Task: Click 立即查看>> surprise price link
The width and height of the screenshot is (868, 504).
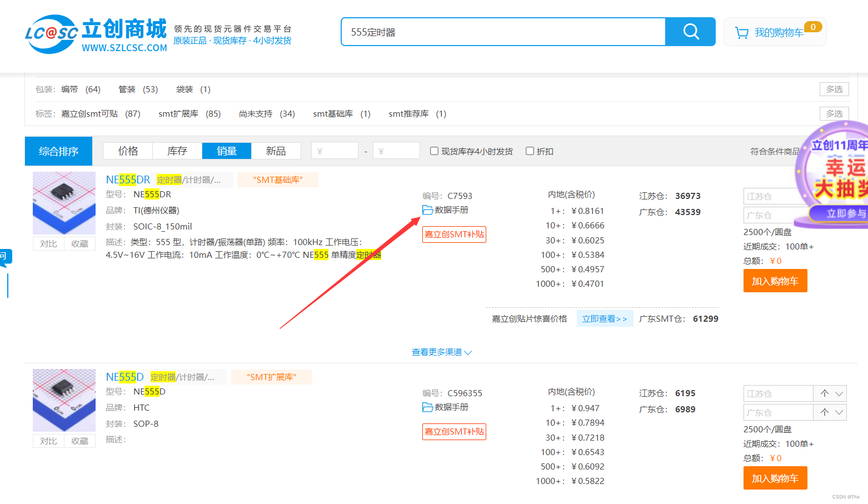Action: (605, 318)
